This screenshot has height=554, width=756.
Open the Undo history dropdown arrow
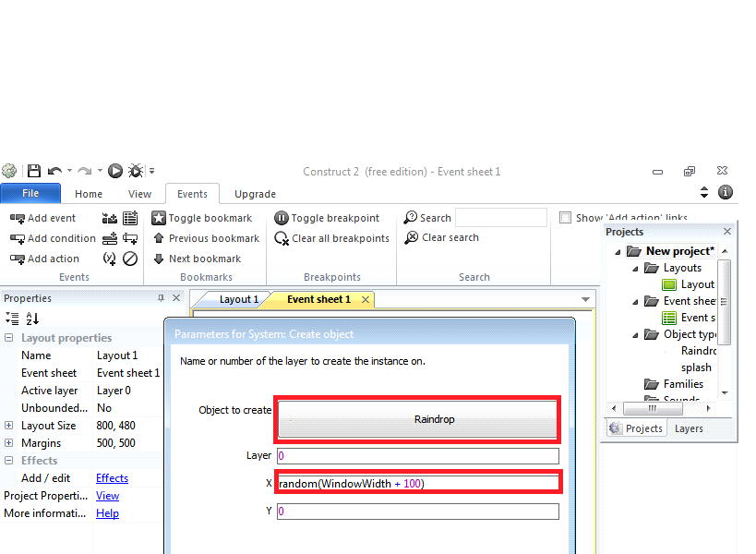[x=69, y=171]
